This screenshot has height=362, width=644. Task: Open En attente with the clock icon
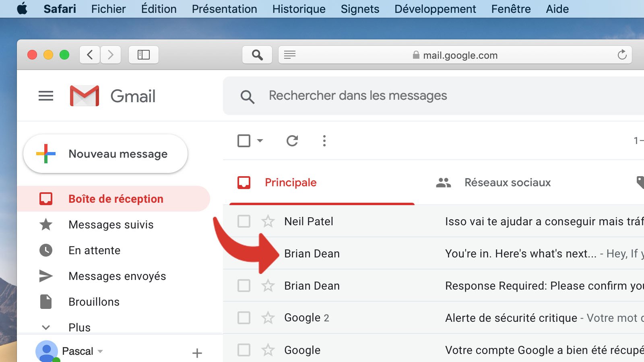pyautogui.click(x=46, y=250)
